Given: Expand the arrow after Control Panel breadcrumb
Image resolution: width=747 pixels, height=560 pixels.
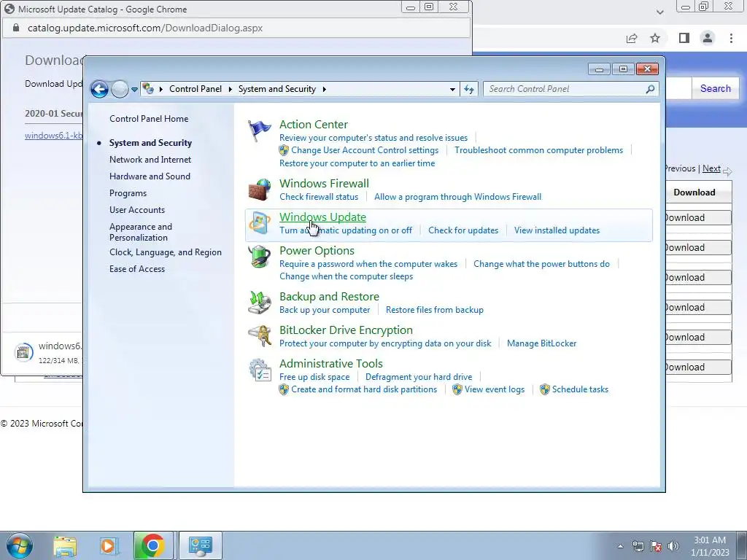Looking at the screenshot, I should click(x=231, y=89).
